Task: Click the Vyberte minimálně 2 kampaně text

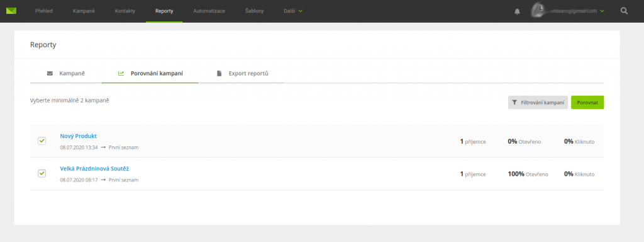Action: 69,100
